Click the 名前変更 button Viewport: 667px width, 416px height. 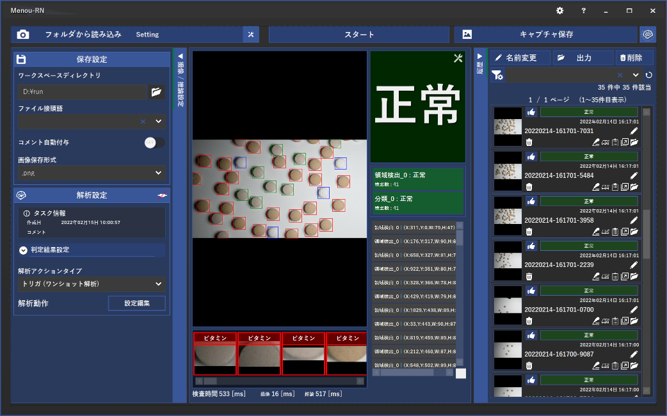coord(520,58)
